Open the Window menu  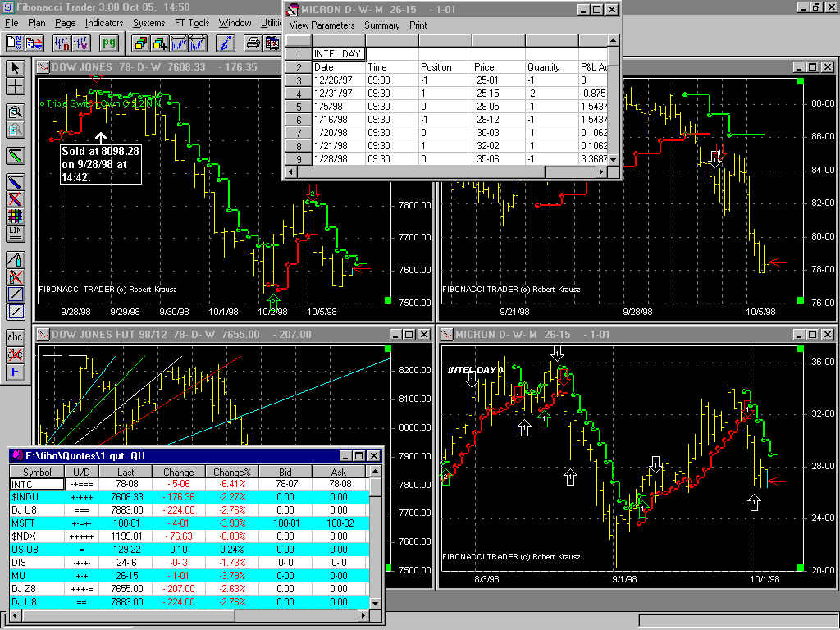pos(235,23)
